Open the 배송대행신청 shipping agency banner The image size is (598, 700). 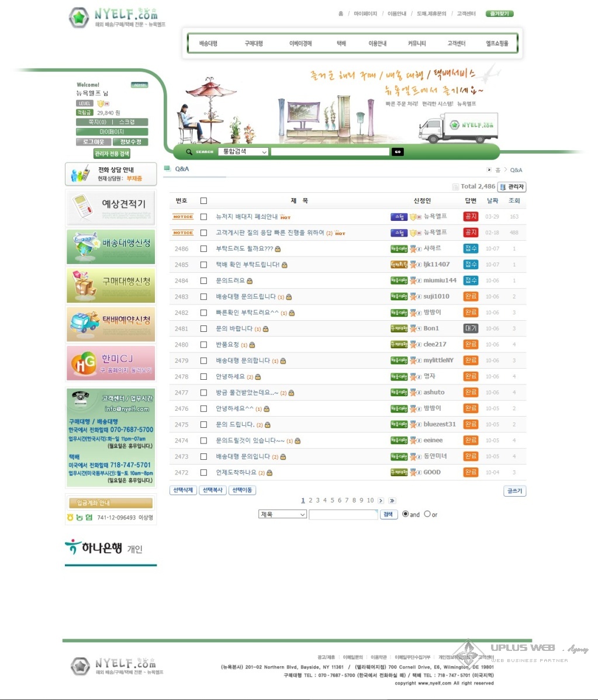pyautogui.click(x=110, y=246)
